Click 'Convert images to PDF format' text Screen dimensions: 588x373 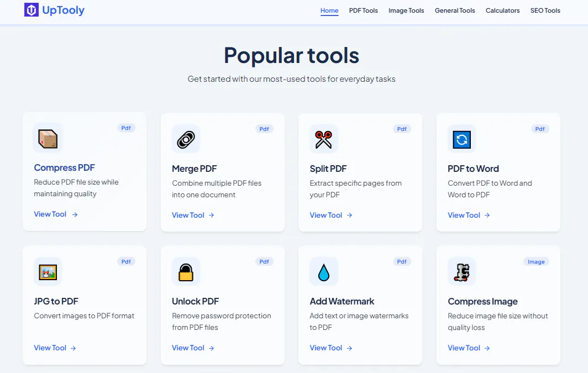tap(84, 316)
